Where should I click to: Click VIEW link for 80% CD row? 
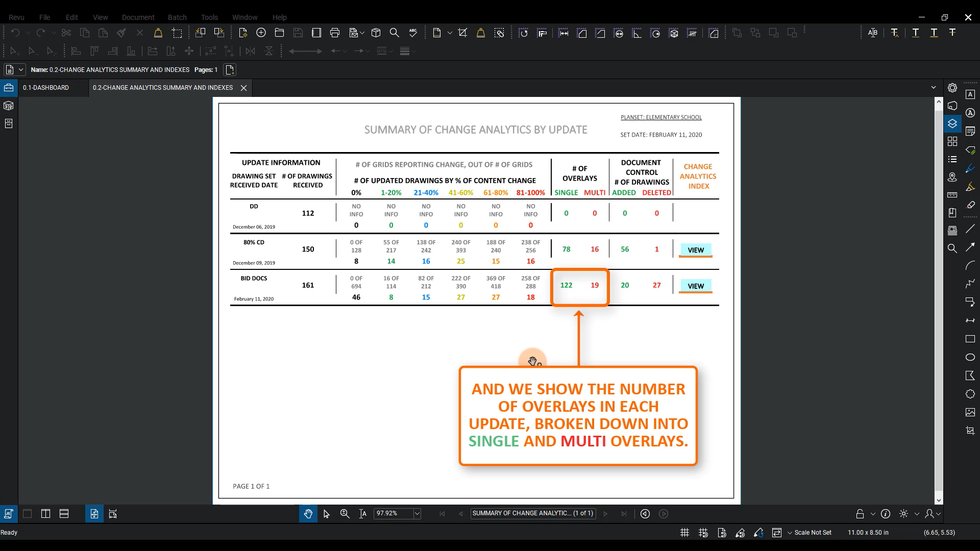695,250
